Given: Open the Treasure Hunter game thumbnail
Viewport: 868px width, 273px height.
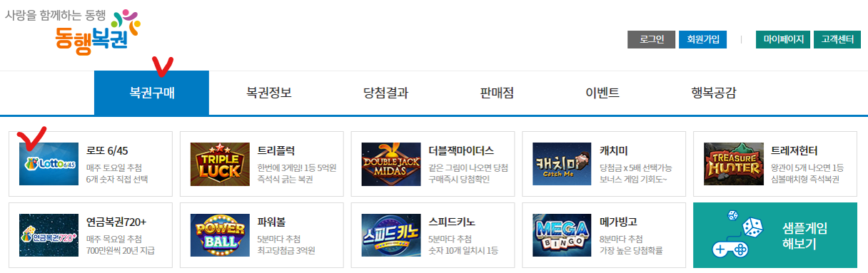Looking at the screenshot, I should [734, 163].
